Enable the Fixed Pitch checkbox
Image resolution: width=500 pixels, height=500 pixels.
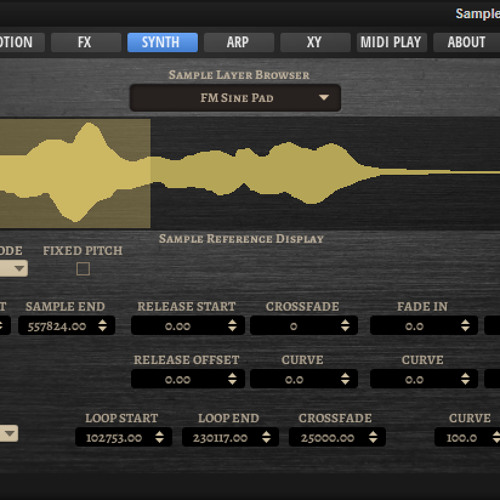[83, 269]
